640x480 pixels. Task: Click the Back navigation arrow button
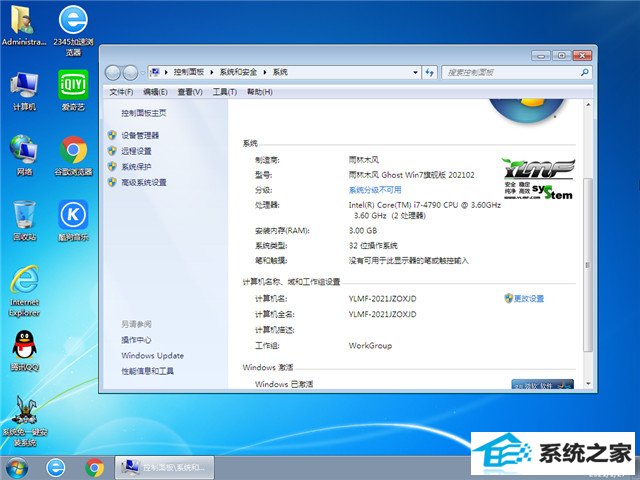113,73
